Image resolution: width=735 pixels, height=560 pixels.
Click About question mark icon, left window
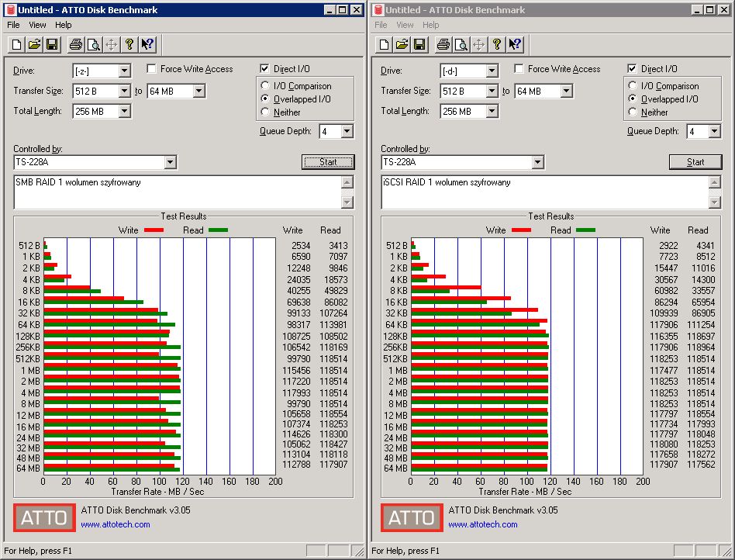129,44
